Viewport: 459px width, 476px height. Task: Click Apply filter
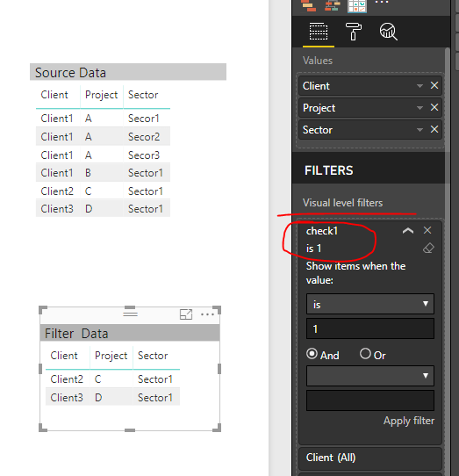(x=409, y=421)
